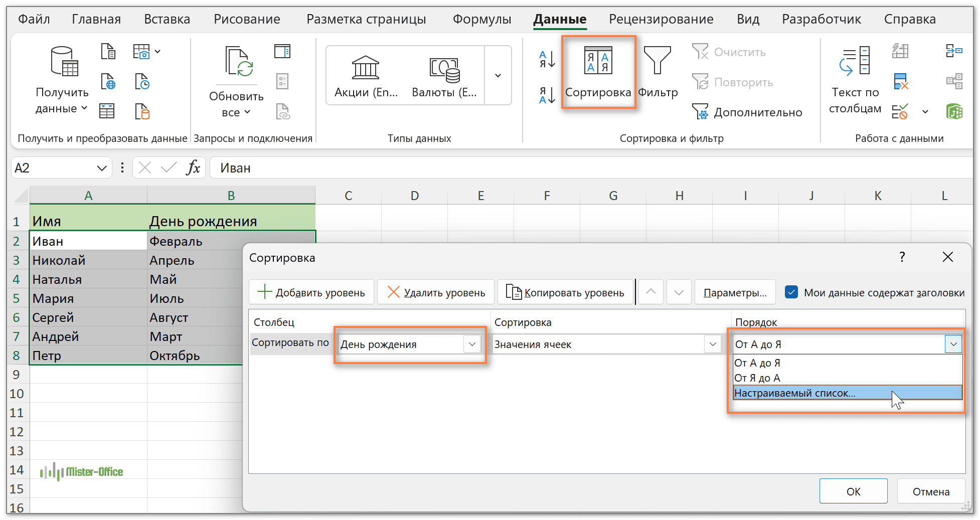This screenshot has height=520, width=980.
Task: Click the Remove Duplicates icon
Action: (900, 81)
